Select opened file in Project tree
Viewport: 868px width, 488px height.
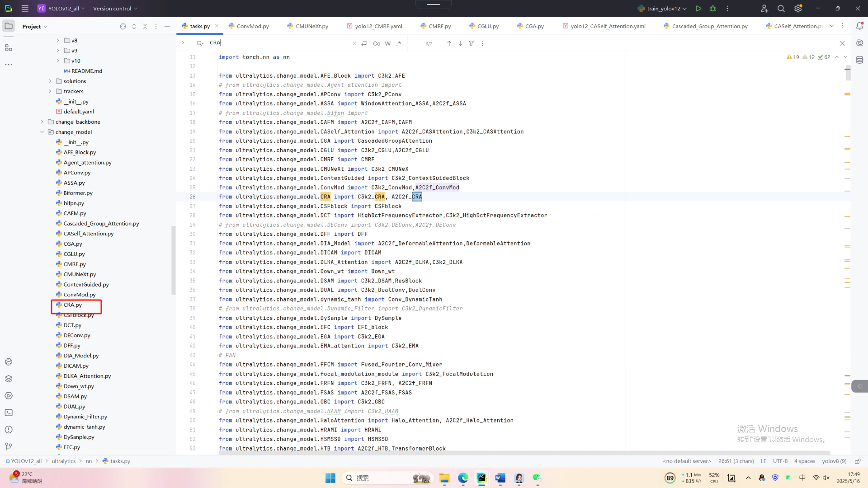tap(123, 27)
